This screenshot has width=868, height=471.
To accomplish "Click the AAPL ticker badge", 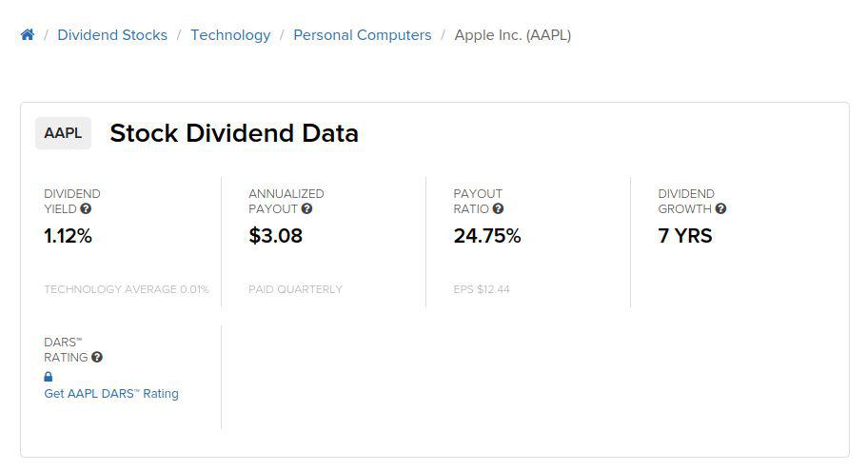I will pos(63,133).
